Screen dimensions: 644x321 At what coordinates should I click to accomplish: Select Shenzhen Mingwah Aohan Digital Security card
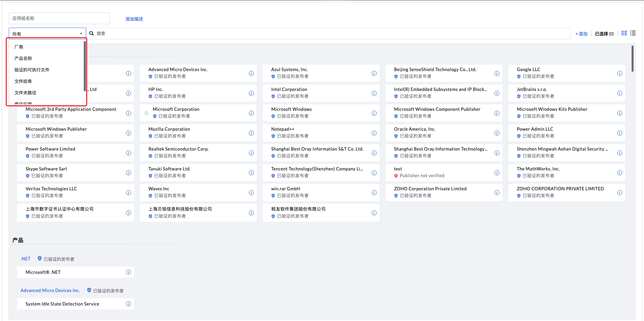tap(567, 153)
